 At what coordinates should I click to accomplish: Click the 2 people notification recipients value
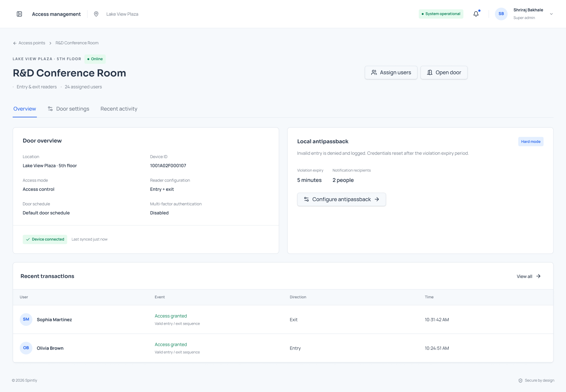coord(343,180)
